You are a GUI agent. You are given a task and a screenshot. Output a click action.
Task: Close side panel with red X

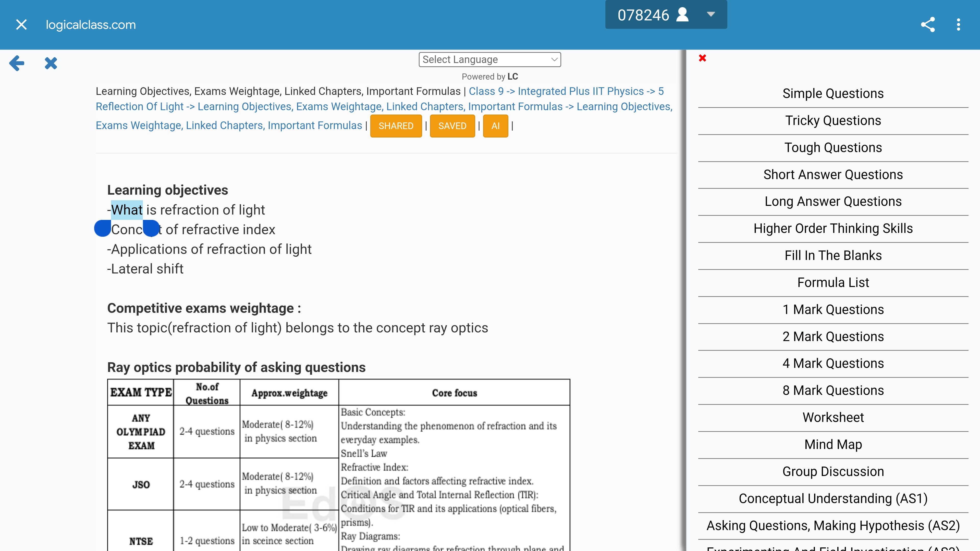tap(702, 58)
